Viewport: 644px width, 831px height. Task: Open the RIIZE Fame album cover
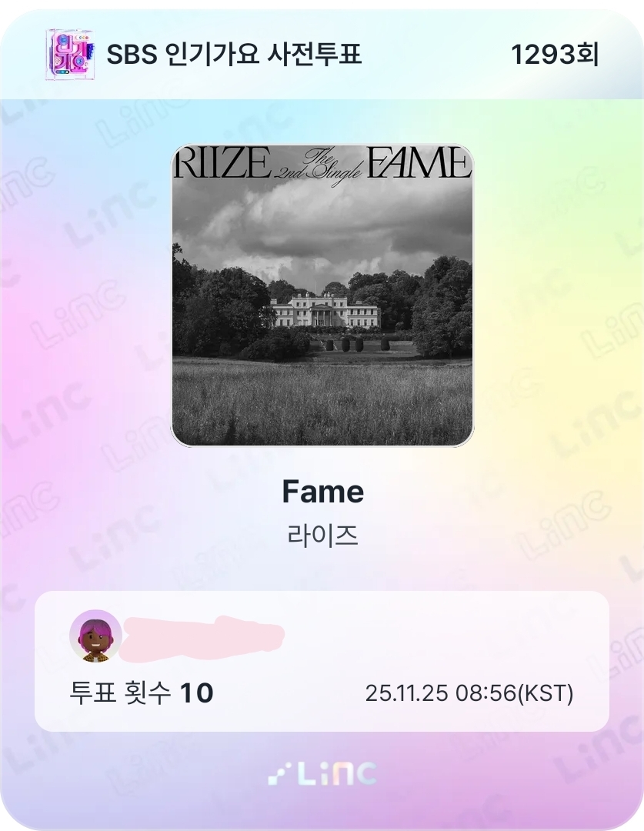tap(322, 295)
